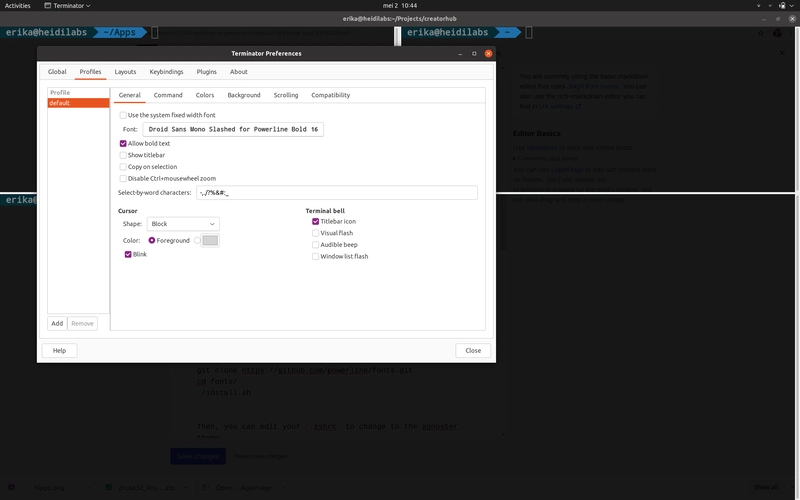Viewport: 800px width, 500px height.
Task: Uncheck Titlebar icon terminal bell
Action: (315, 221)
